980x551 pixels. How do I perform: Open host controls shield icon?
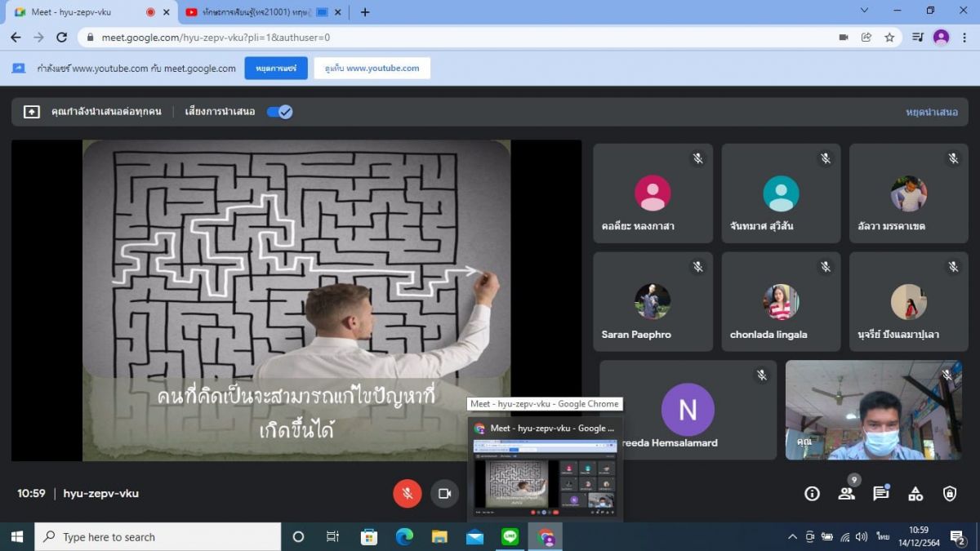click(x=950, y=493)
